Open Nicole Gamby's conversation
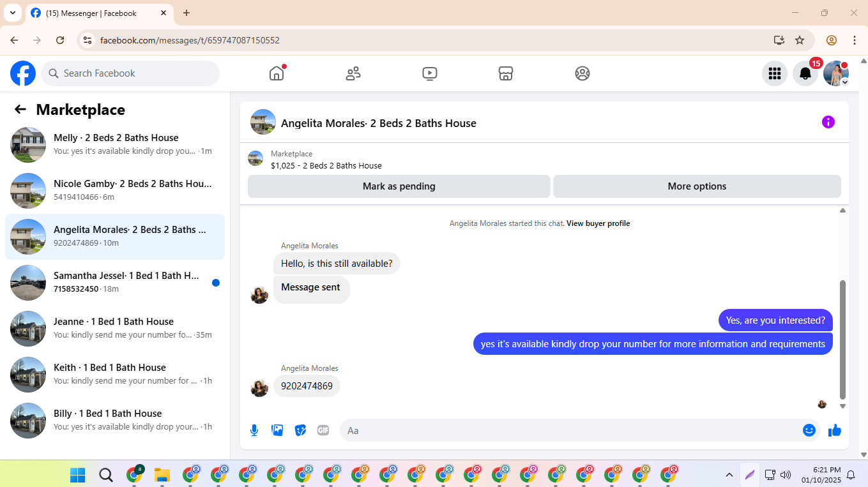The width and height of the screenshot is (868, 487). click(x=115, y=191)
